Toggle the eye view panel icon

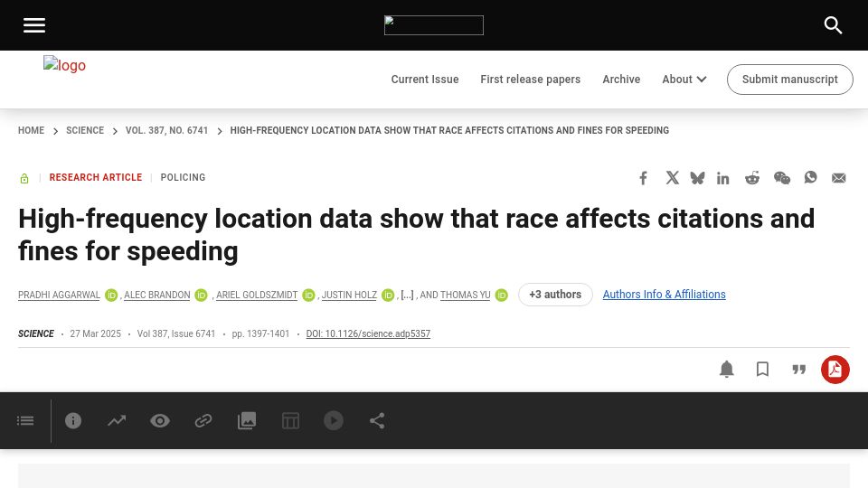click(160, 421)
